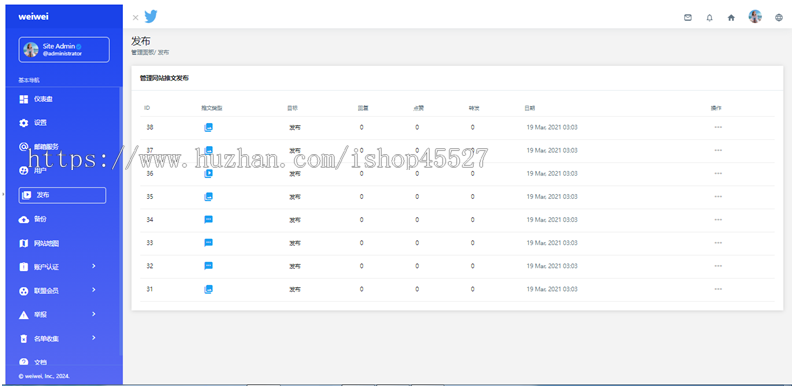Click the 发布 target cell in row 38
The width and height of the screenshot is (794, 388).
tap(295, 128)
